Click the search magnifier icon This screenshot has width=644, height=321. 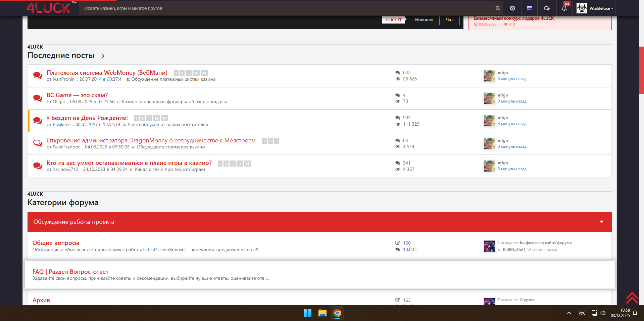(498, 8)
